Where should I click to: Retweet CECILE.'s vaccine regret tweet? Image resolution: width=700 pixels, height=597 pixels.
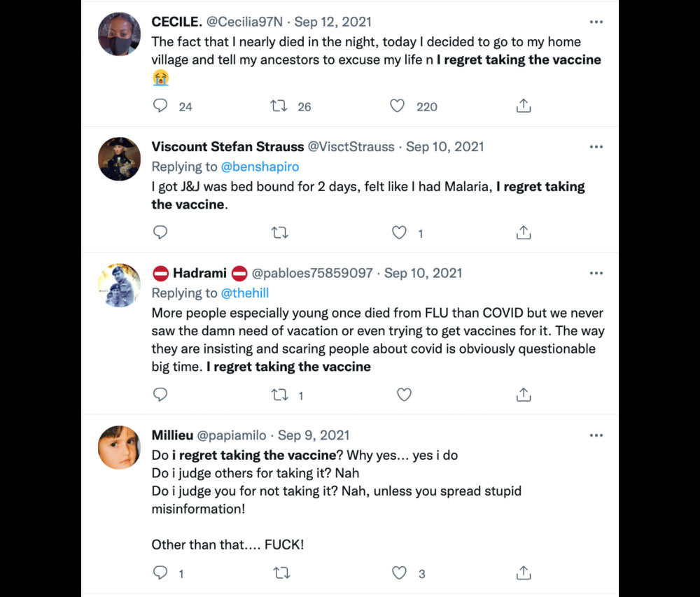pos(279,106)
